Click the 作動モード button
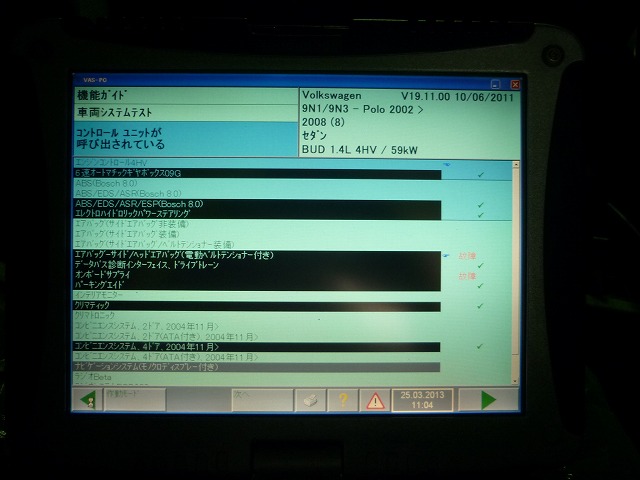 pyautogui.click(x=135, y=400)
